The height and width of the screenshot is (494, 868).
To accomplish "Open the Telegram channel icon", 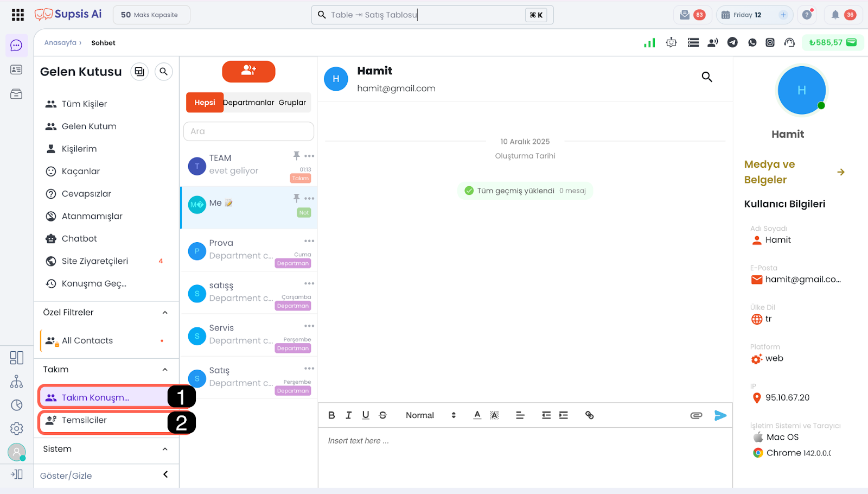I will 732,42.
